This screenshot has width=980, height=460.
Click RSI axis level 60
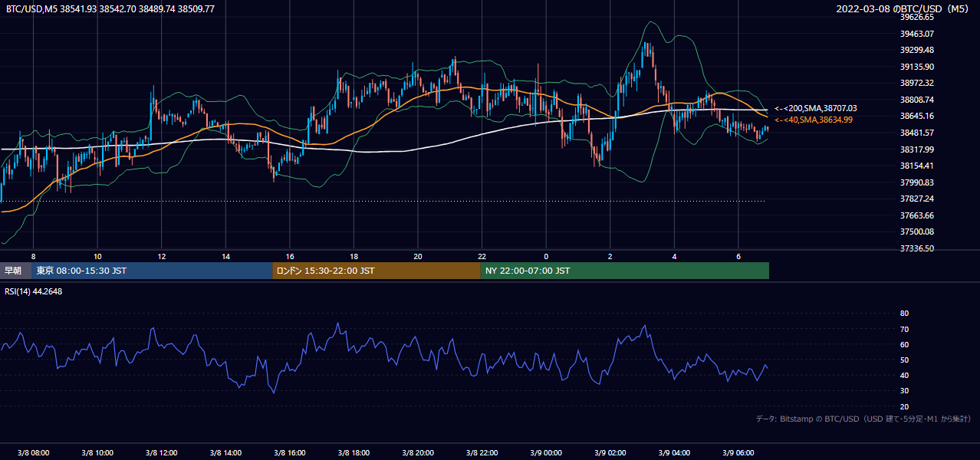tap(904, 344)
